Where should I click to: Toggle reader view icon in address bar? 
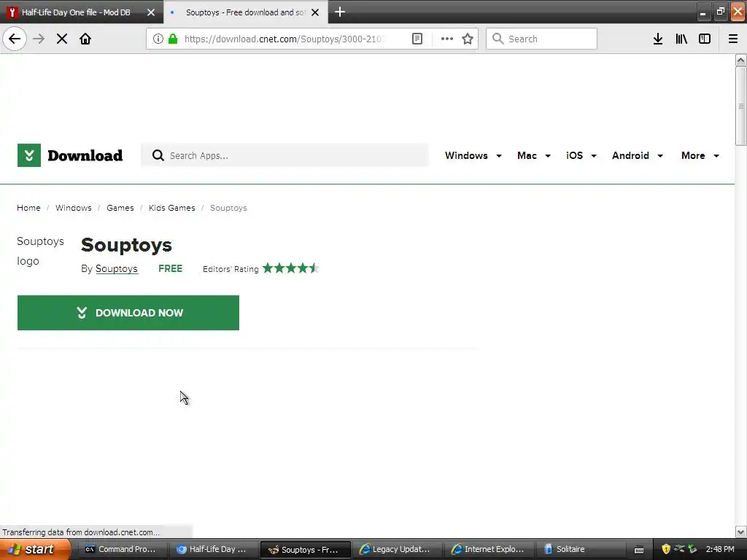tap(417, 39)
